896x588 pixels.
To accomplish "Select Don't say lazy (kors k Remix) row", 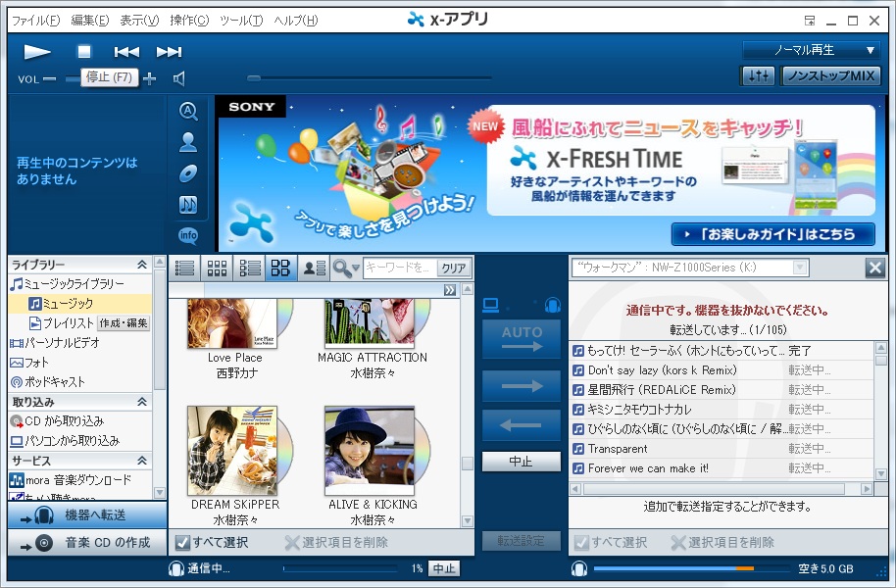I will (x=722, y=370).
